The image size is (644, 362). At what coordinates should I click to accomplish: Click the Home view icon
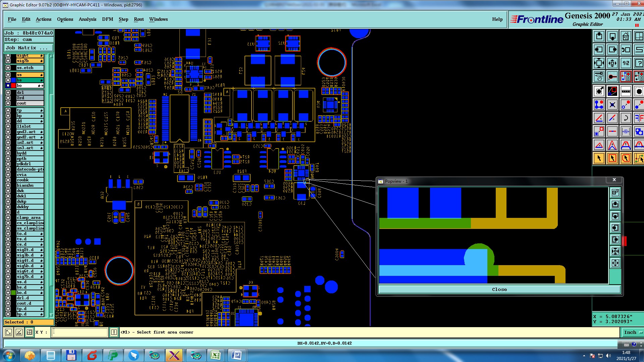tap(626, 36)
